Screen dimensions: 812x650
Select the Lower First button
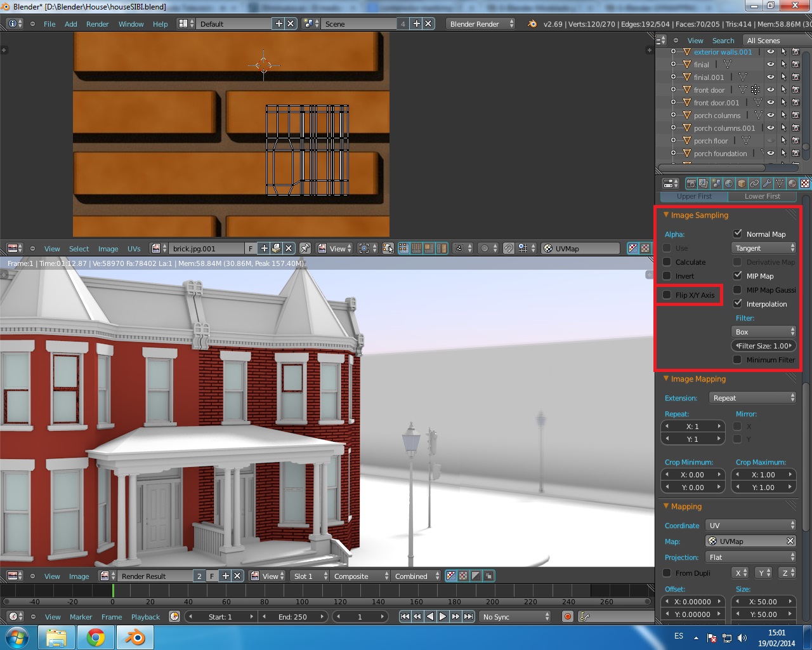coord(763,196)
